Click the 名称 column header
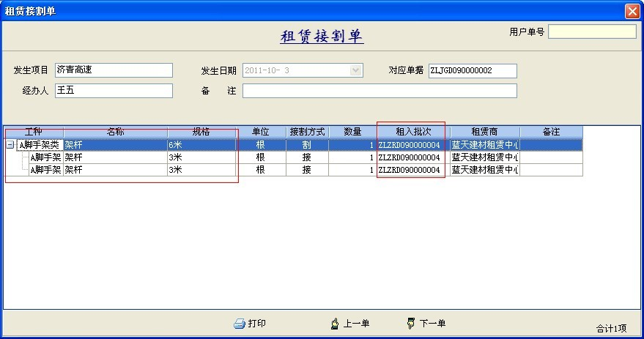Image resolution: width=644 pixels, height=339 pixels. coord(116,132)
